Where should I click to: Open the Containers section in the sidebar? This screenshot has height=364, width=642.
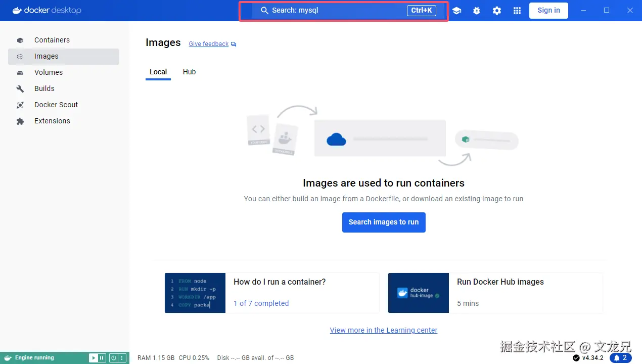[52, 40]
